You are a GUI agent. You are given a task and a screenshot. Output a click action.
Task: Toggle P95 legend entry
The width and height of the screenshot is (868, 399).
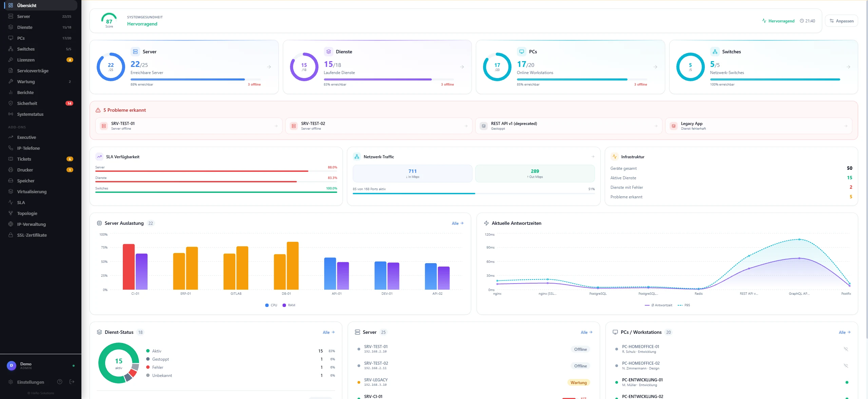pos(684,305)
